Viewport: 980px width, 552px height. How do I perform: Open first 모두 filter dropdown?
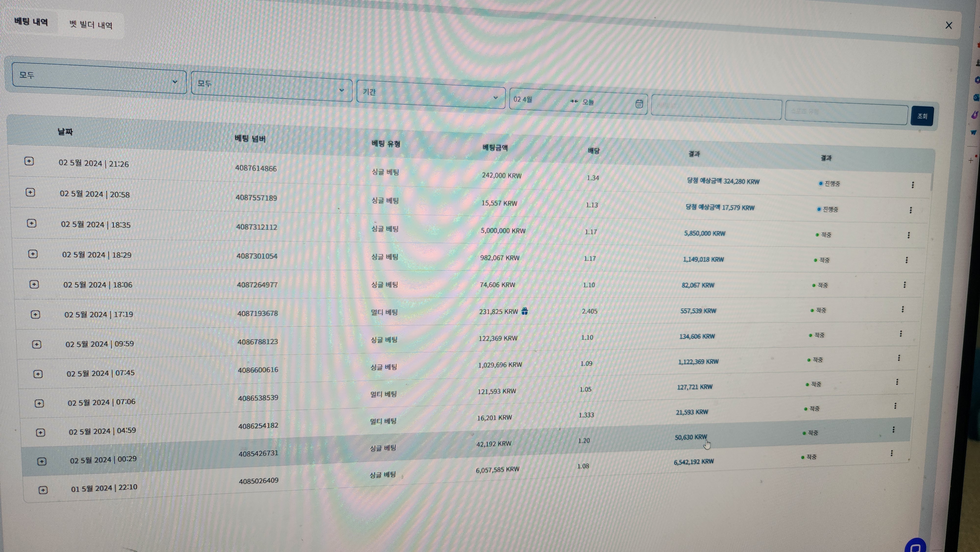click(x=99, y=78)
